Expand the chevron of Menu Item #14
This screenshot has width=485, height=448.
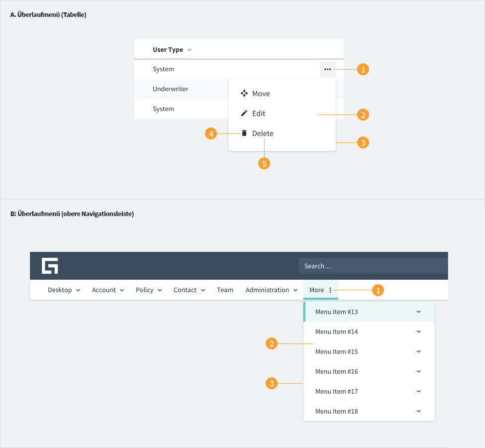(419, 332)
